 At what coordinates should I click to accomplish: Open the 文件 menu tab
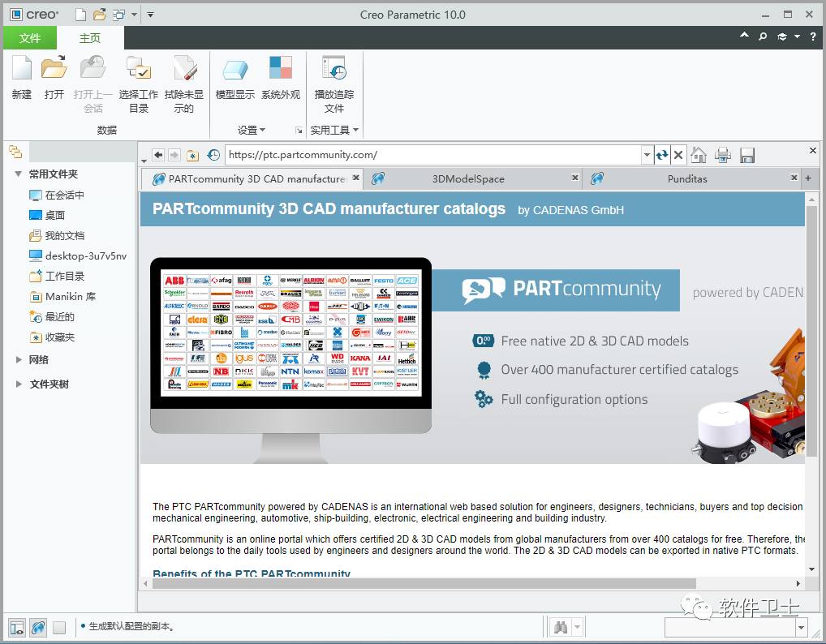[x=30, y=38]
